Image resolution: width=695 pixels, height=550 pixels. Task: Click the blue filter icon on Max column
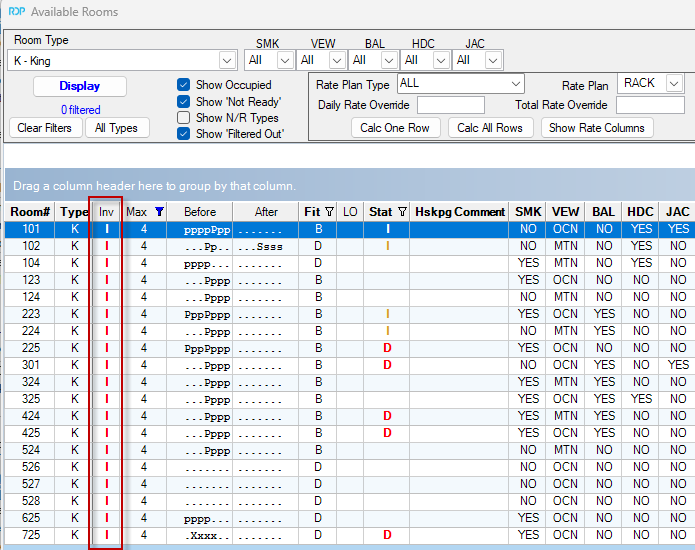tap(159, 212)
